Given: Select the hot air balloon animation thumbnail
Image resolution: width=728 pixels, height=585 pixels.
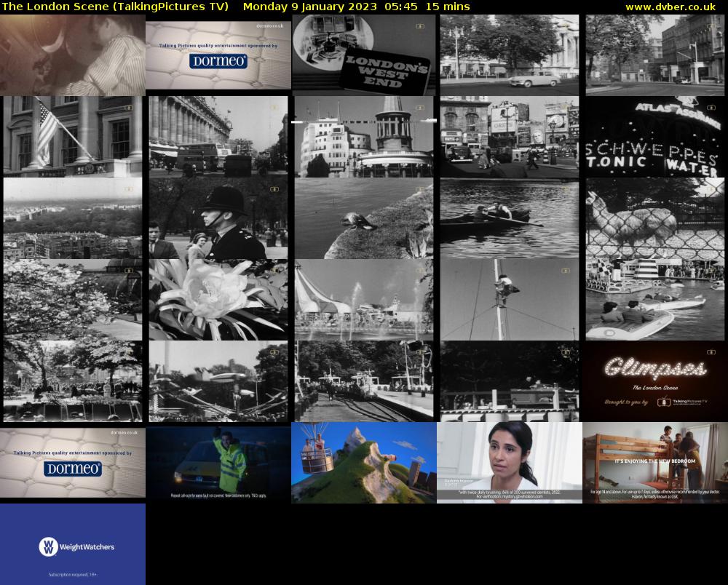Looking at the screenshot, I should (364, 463).
